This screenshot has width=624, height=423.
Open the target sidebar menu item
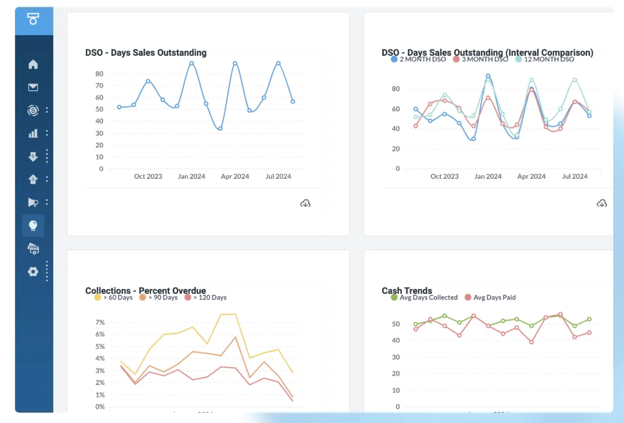point(33,110)
